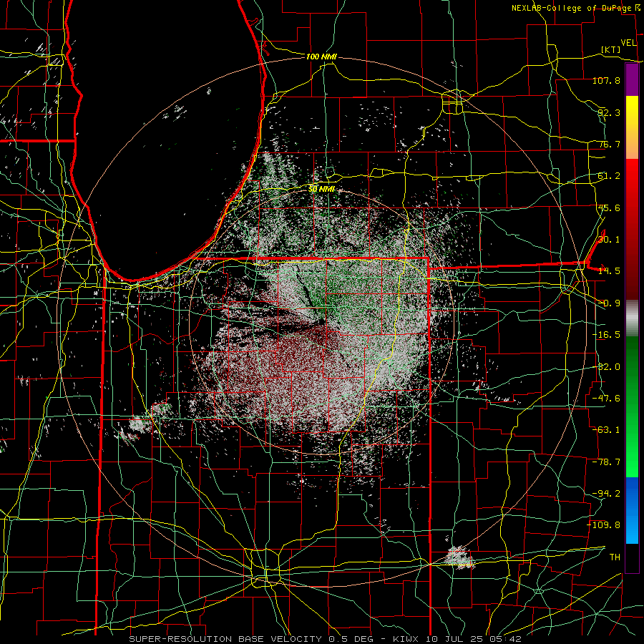Click the 100 NMI range ring label
This screenshot has width=644, height=644.
click(321, 57)
